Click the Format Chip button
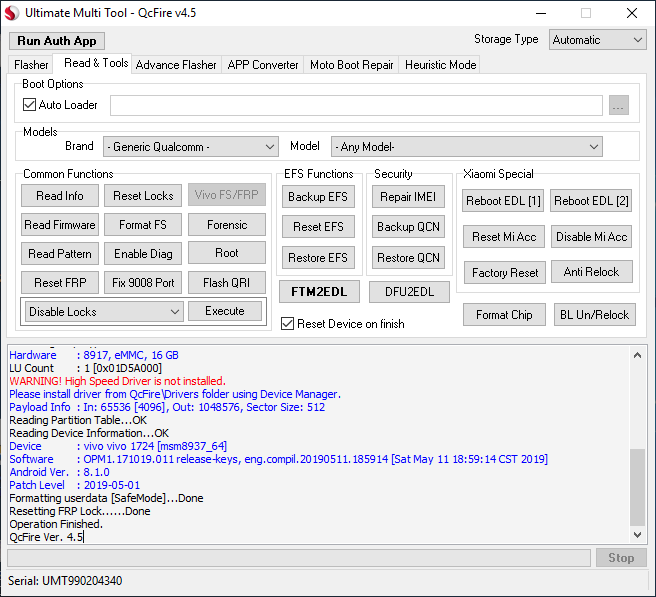This screenshot has height=597, width=656. point(504,315)
